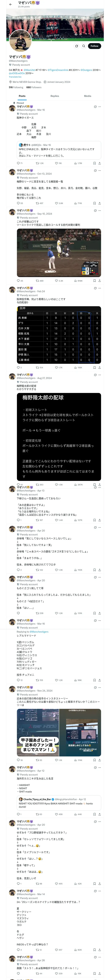Follow the マゼソバ account
The height and width of the screenshot is (980, 110).
94,46
